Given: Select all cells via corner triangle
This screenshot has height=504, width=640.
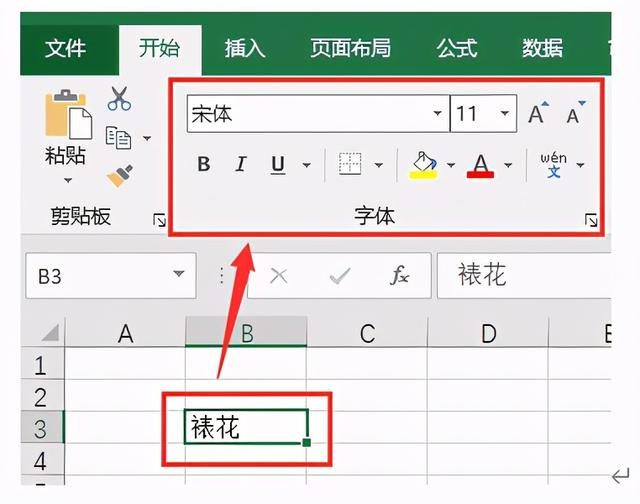Looking at the screenshot, I should (50, 333).
